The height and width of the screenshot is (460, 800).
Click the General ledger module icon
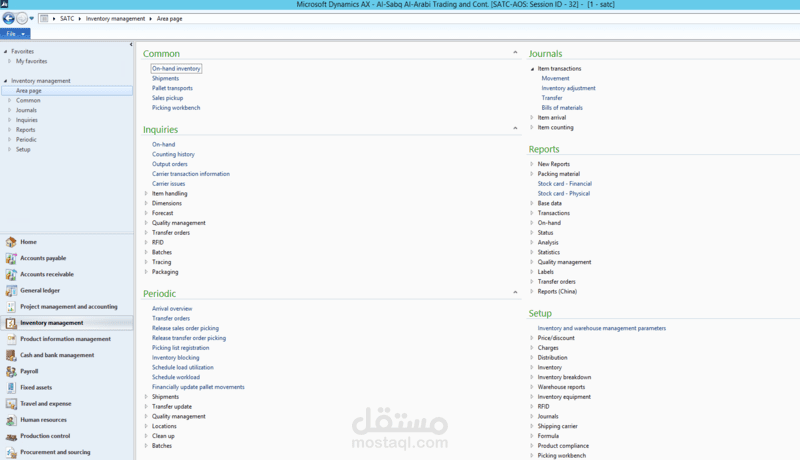(x=11, y=291)
